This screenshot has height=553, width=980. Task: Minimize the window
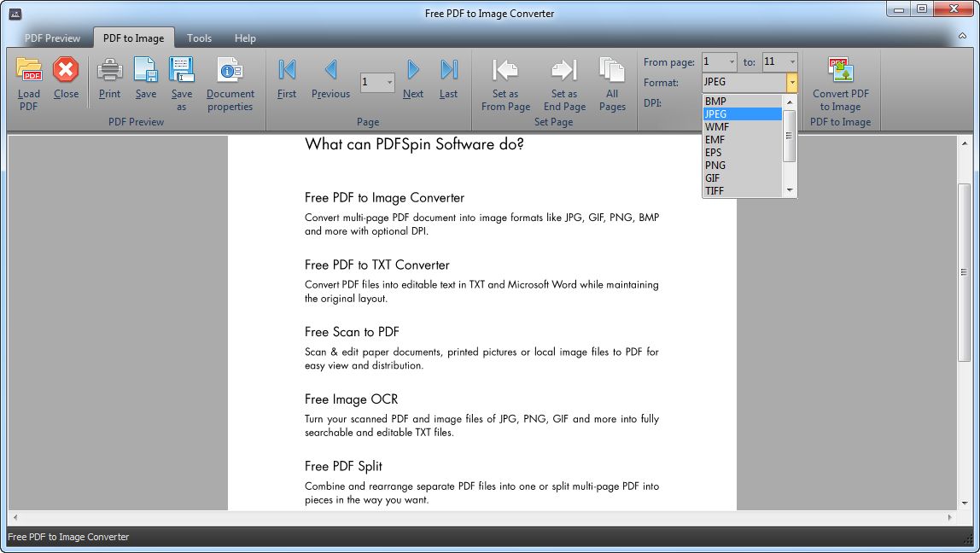[x=899, y=9]
